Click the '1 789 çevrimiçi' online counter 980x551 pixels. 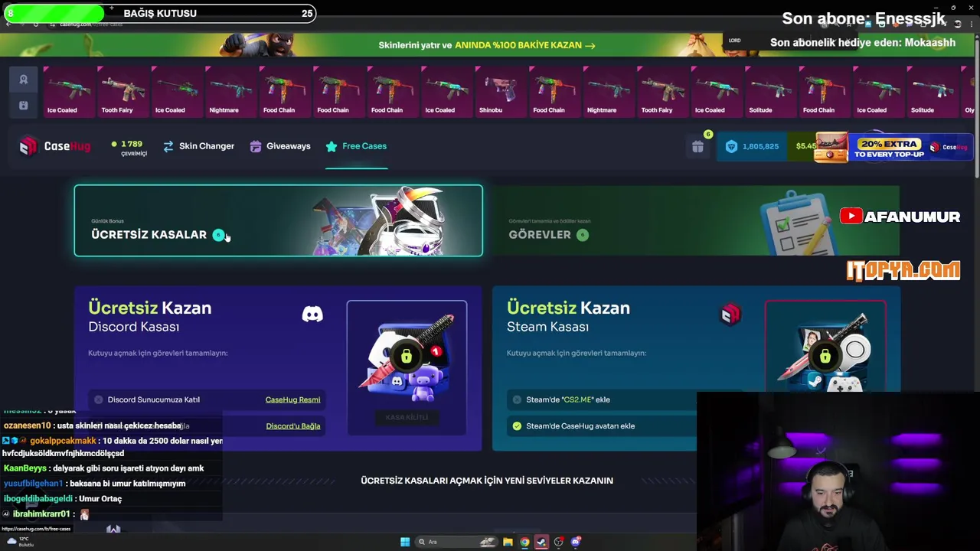(129, 148)
